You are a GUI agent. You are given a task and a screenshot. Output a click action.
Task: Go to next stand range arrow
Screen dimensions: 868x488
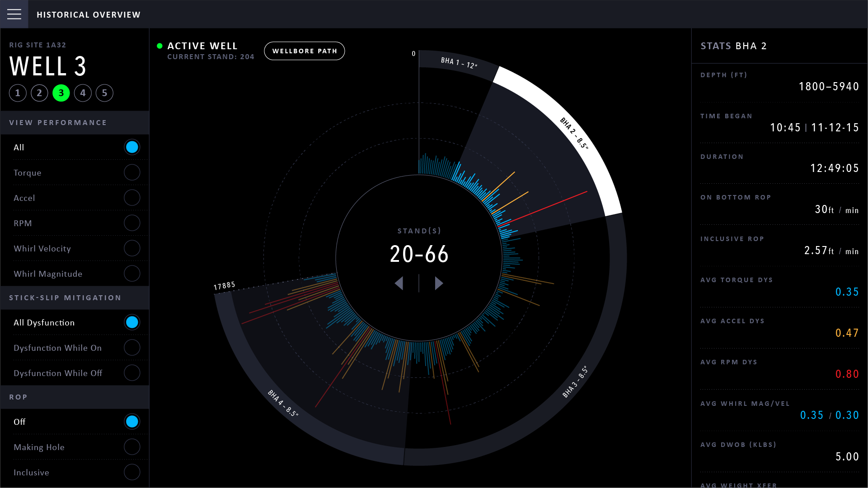439,284
